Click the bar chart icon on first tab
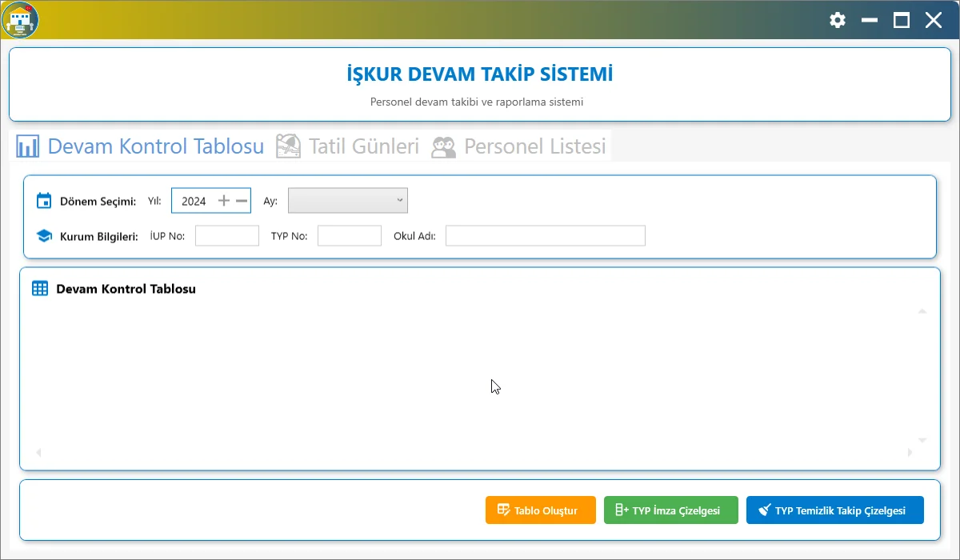 28,146
